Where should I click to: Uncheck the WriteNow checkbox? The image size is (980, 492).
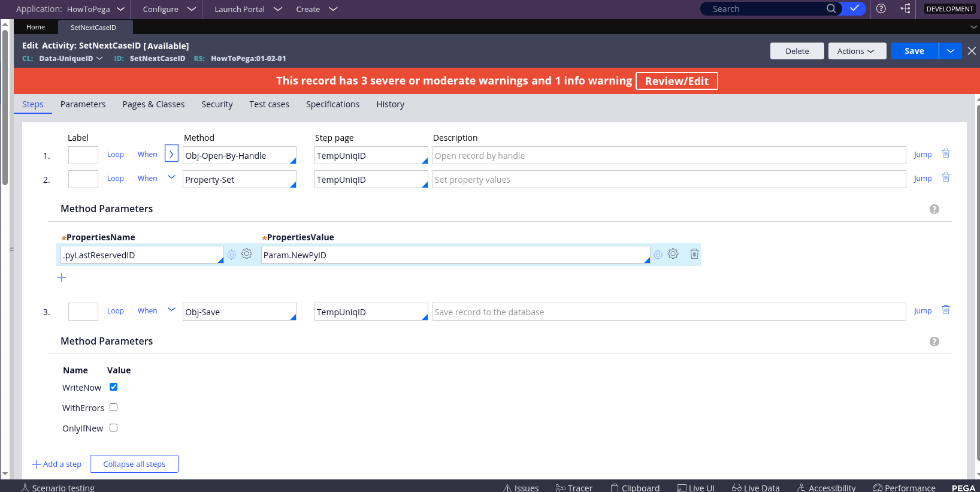click(x=114, y=387)
